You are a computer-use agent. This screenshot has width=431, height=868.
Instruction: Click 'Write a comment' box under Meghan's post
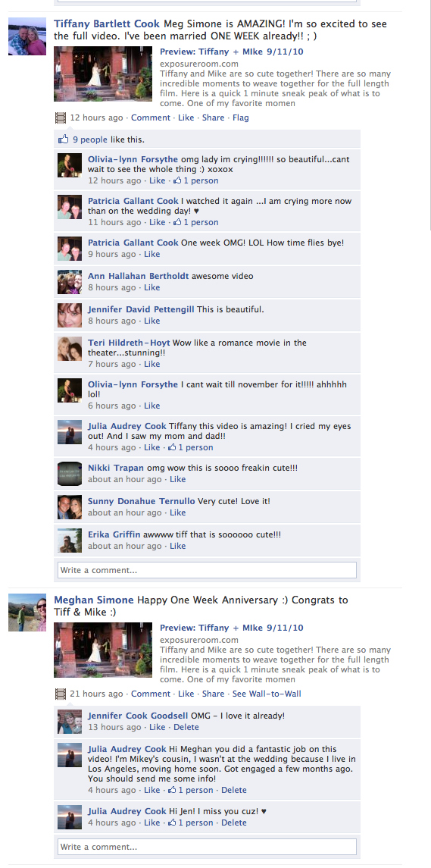(207, 847)
